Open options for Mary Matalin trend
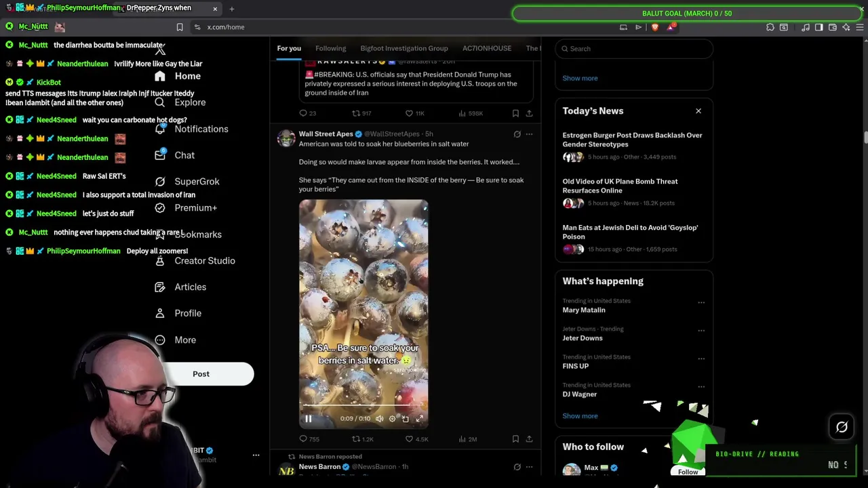868x488 pixels. coord(701,302)
